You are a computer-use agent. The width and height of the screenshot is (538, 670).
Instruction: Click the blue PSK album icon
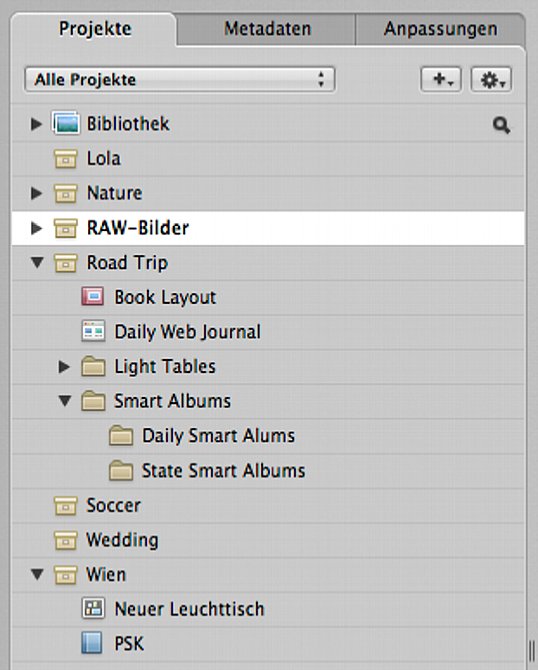coord(92,643)
